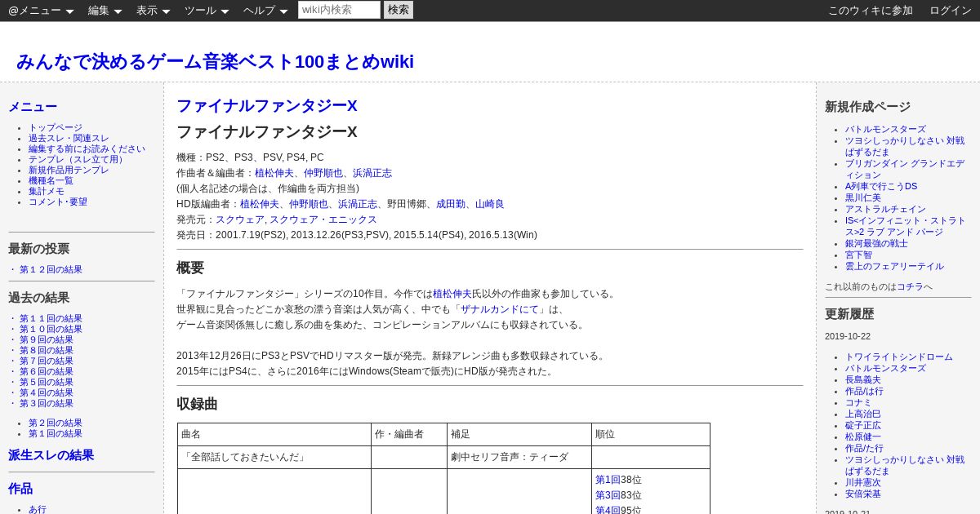This screenshot has height=514, width=980.
Task: Open 第３回の結果 link
Action: coord(47,404)
